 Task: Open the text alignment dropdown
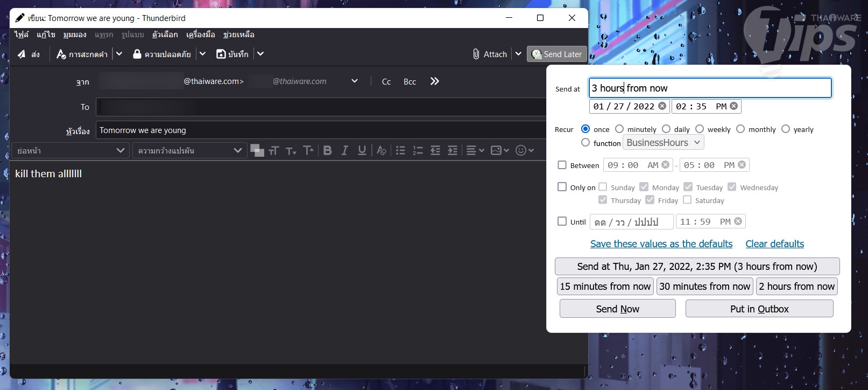[475, 150]
